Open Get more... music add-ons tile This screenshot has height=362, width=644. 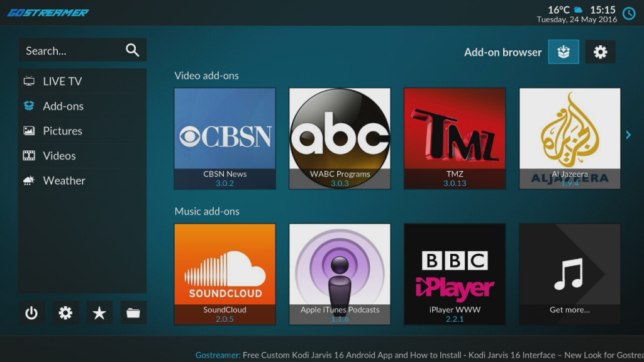click(570, 274)
